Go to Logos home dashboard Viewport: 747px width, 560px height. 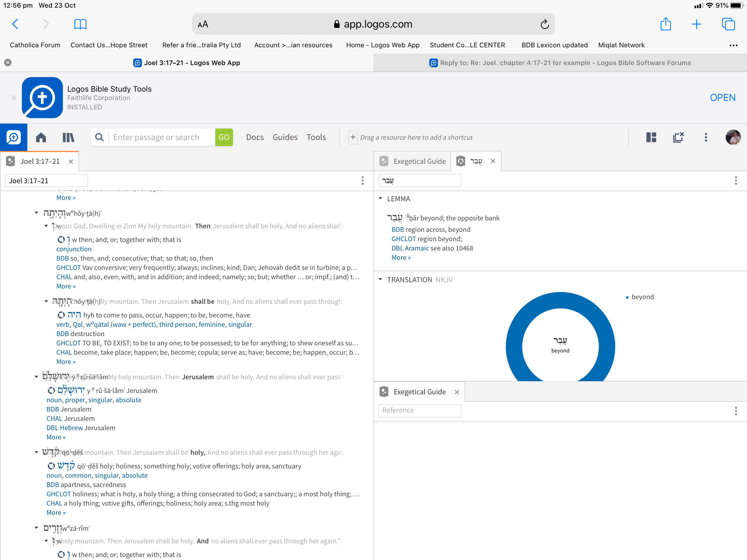[41, 137]
